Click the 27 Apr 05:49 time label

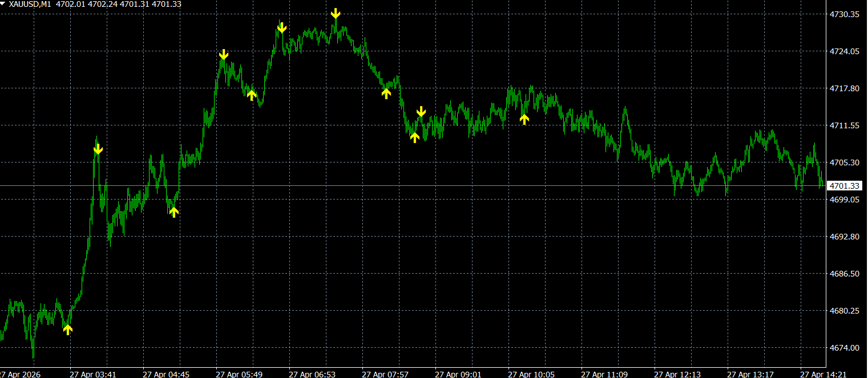tap(239, 375)
